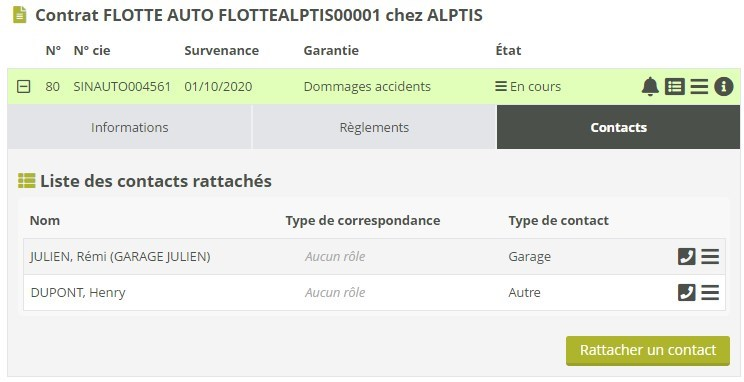Open actions menu for DUPONT, Henry row

click(710, 293)
